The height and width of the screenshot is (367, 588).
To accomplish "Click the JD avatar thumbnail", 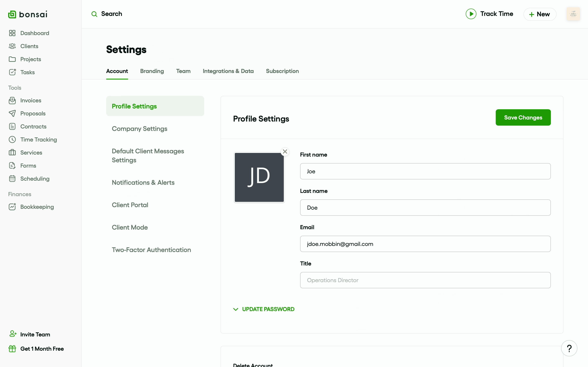I will [259, 177].
